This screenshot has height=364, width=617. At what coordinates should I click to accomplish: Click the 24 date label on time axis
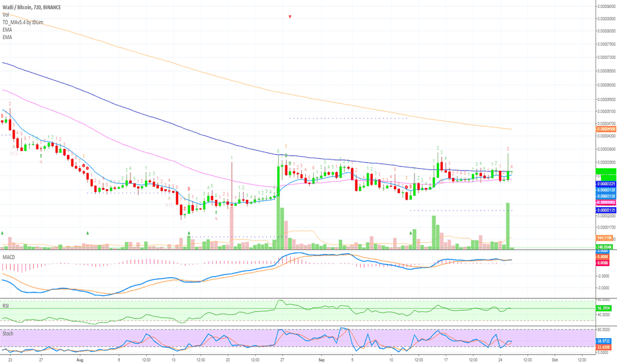pyautogui.click(x=500, y=359)
